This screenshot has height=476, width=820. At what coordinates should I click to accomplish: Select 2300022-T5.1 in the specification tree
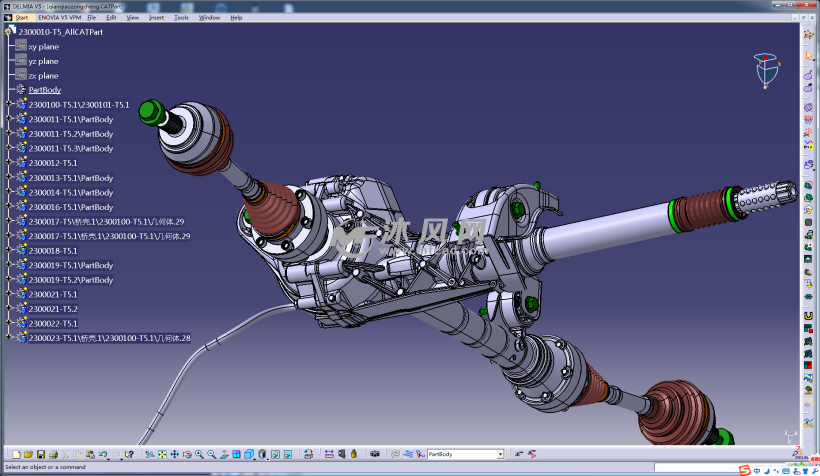click(53, 324)
